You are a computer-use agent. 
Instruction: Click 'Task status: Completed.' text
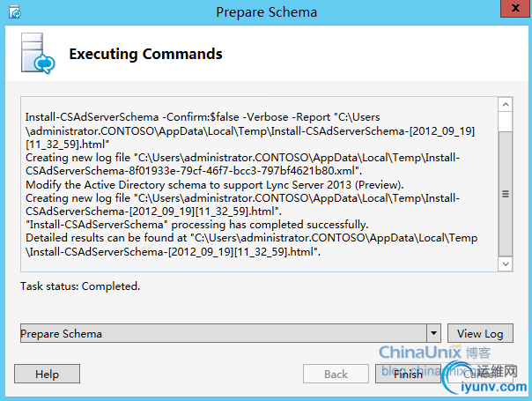(80, 286)
